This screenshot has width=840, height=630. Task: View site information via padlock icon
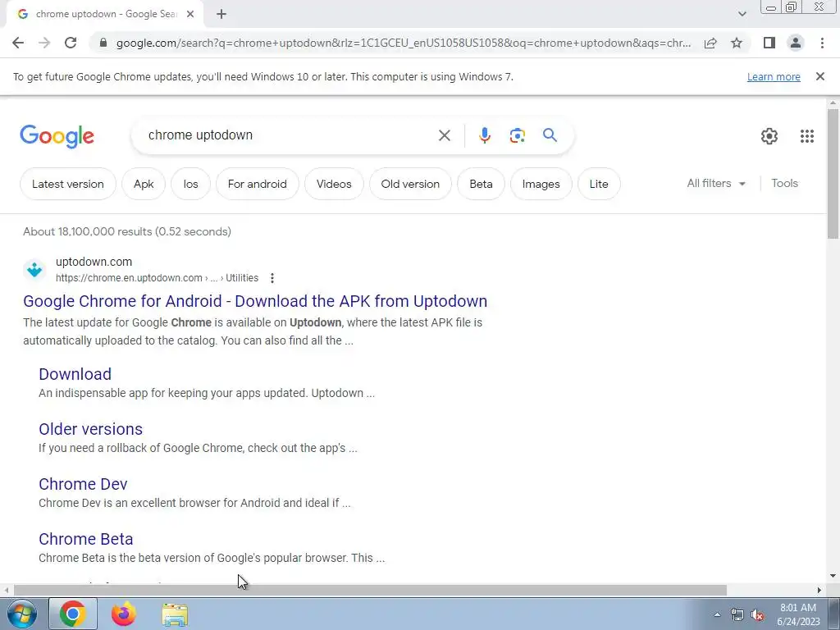[x=103, y=43]
